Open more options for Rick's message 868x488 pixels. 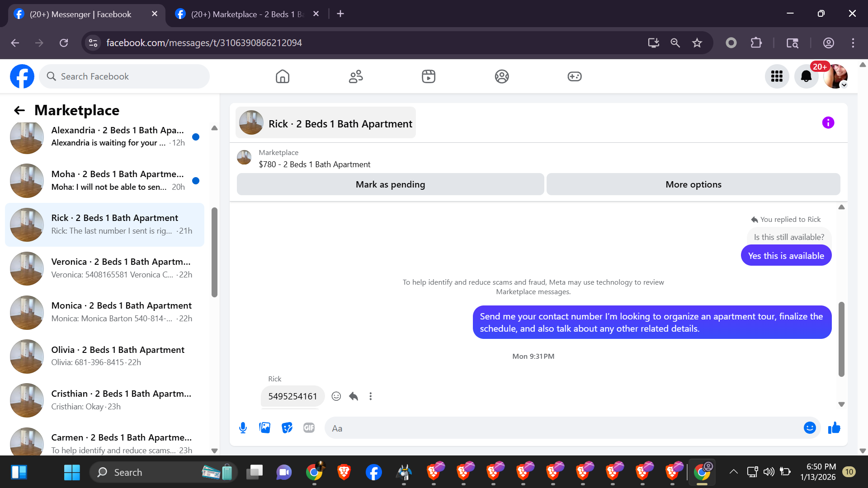[371, 396]
